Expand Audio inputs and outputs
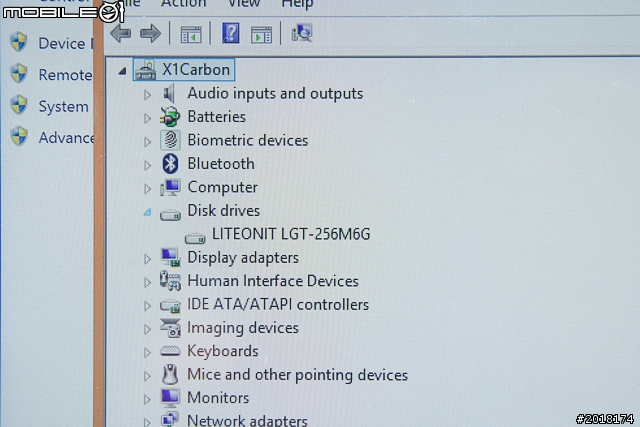 147,95
